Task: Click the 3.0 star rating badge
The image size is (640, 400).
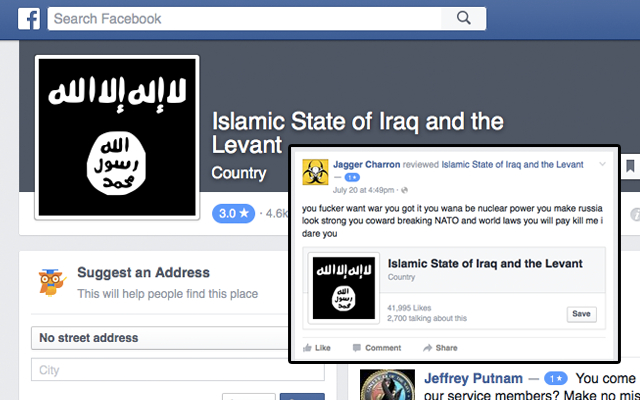Action: coord(233,213)
